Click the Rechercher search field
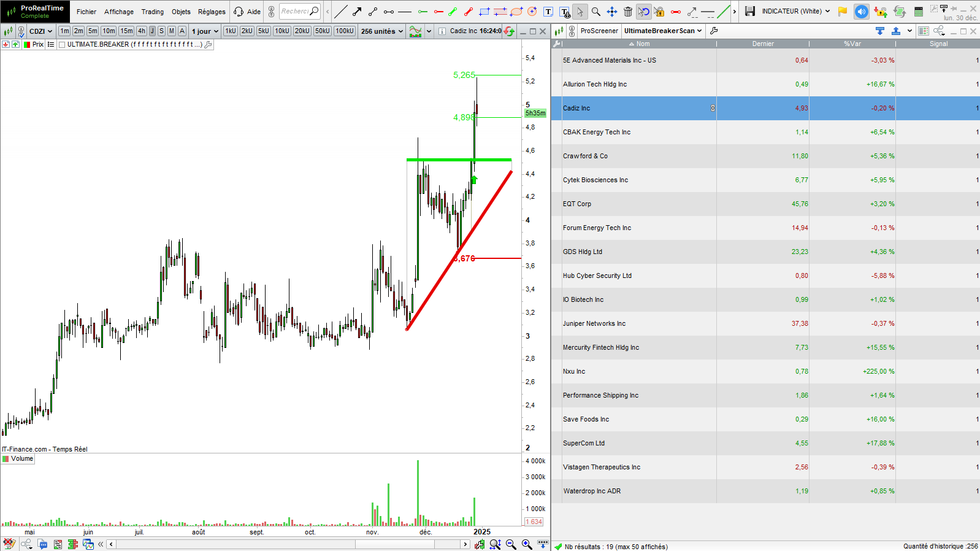 pos(300,11)
